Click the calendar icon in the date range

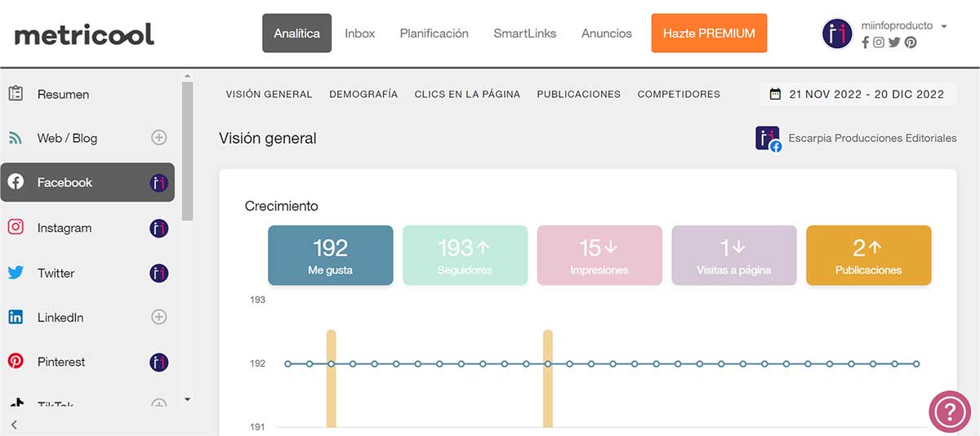[x=775, y=94]
